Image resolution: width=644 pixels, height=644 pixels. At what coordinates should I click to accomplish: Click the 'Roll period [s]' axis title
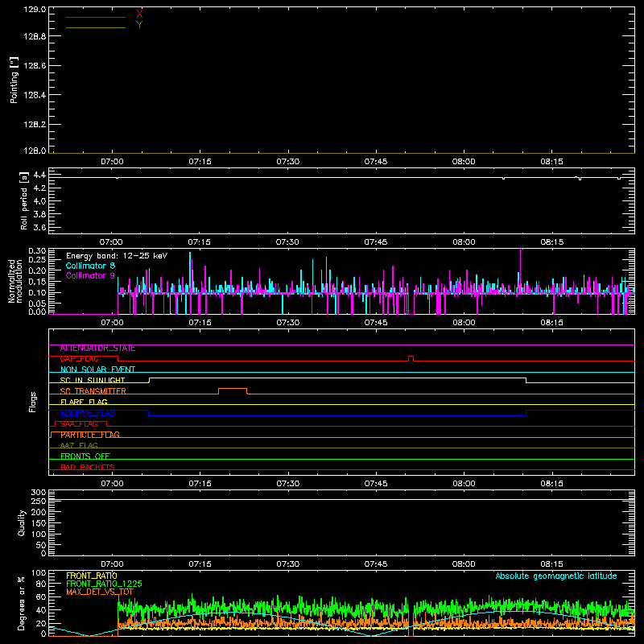point(23,200)
